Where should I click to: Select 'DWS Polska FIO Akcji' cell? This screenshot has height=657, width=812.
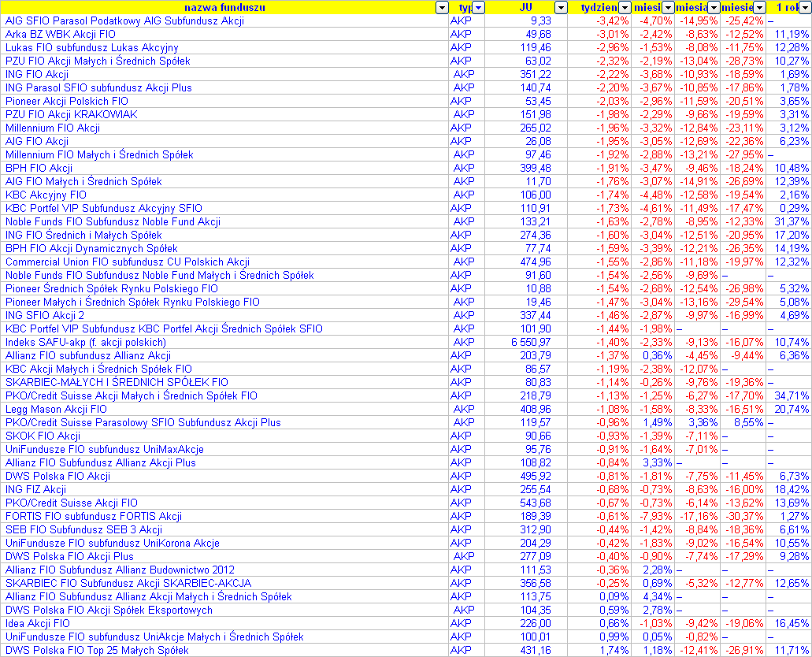[x=58, y=476]
